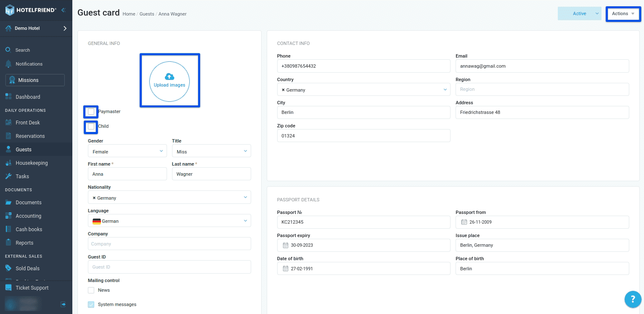Click the Guests breadcrumb link
Viewport: 644px width, 314px height.
click(x=147, y=14)
